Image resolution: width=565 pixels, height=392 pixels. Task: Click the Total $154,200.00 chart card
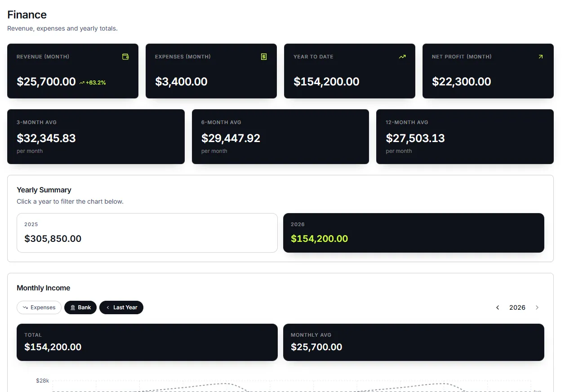click(x=147, y=342)
